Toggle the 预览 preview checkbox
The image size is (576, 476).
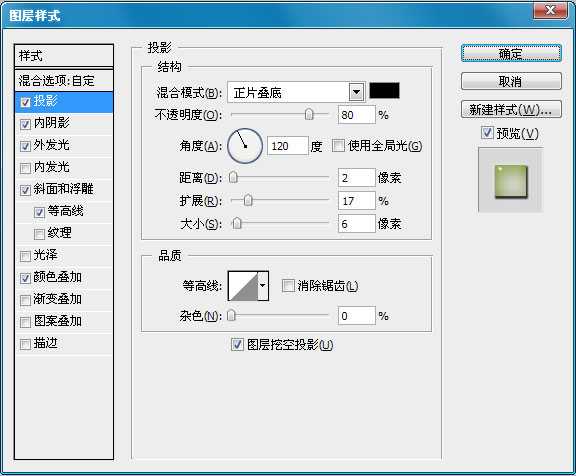[487, 133]
